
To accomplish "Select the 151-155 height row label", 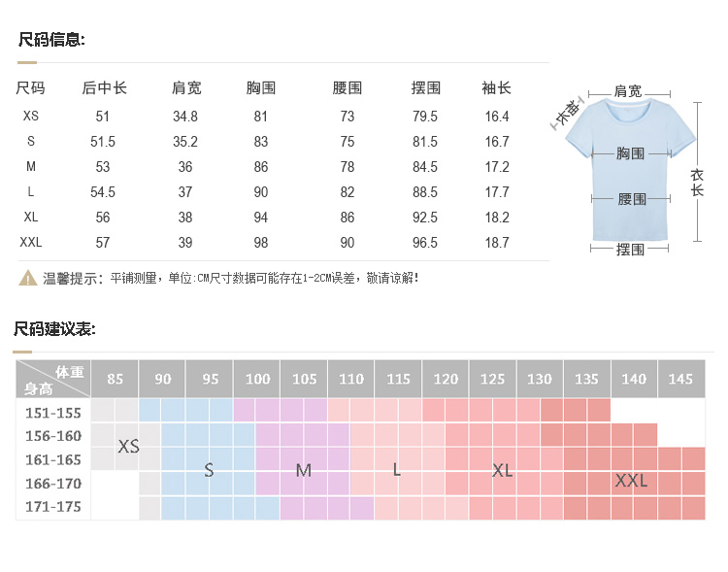I will pyautogui.click(x=54, y=412).
